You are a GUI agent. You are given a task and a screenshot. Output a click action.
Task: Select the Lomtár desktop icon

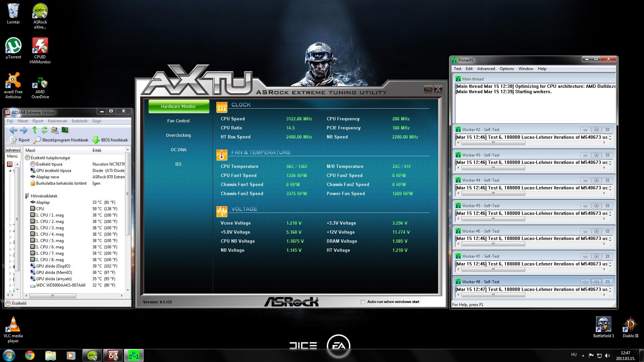pyautogui.click(x=13, y=14)
